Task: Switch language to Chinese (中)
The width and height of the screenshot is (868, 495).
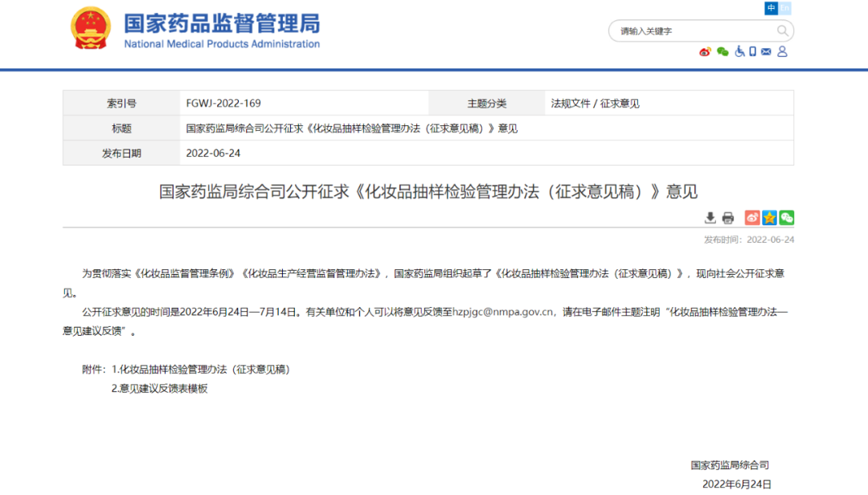Action: (772, 8)
